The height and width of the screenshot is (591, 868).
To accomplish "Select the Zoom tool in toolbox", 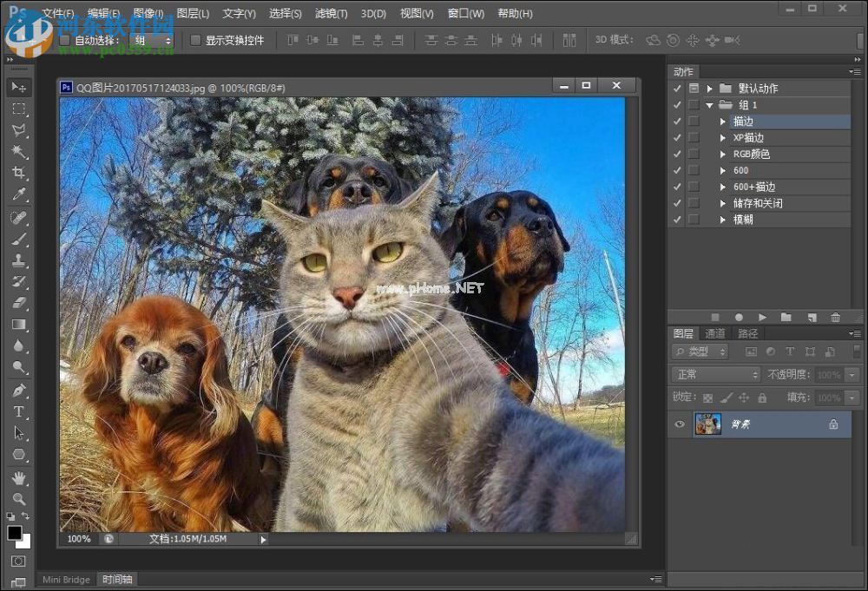I will click(19, 499).
